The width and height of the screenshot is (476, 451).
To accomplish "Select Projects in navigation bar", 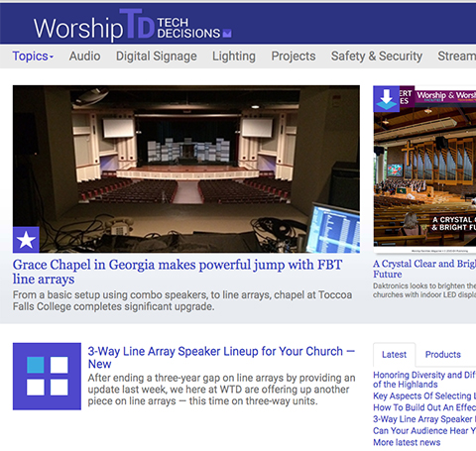I will pyautogui.click(x=294, y=56).
